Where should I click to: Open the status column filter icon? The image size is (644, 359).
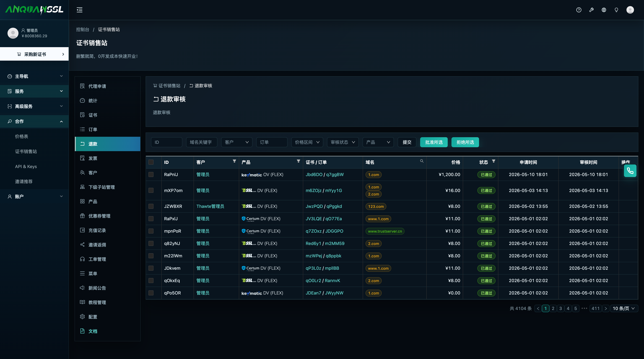tap(493, 161)
